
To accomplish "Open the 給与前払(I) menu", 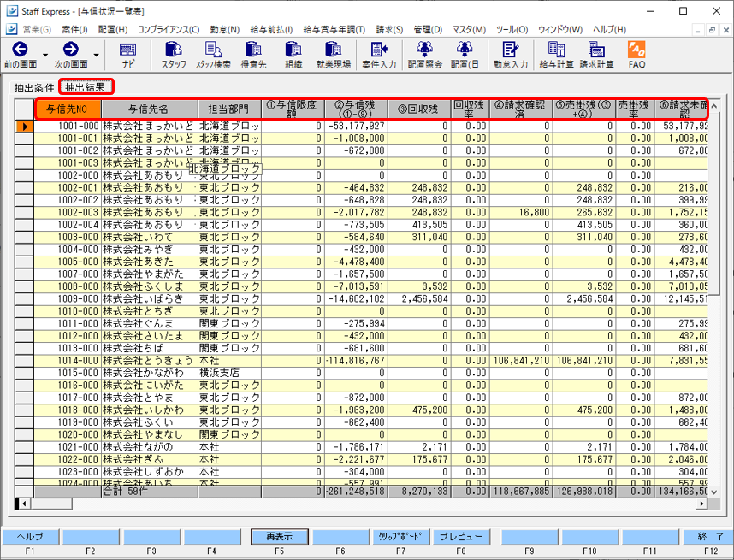I will [x=271, y=29].
